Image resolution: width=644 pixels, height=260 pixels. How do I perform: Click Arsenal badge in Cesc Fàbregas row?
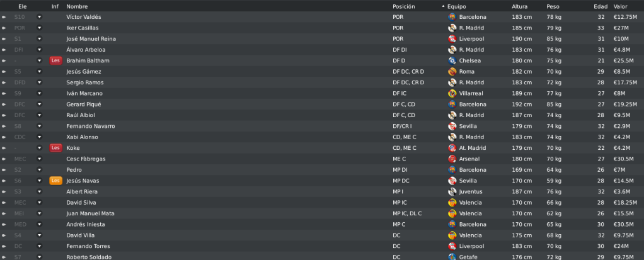(x=452, y=159)
